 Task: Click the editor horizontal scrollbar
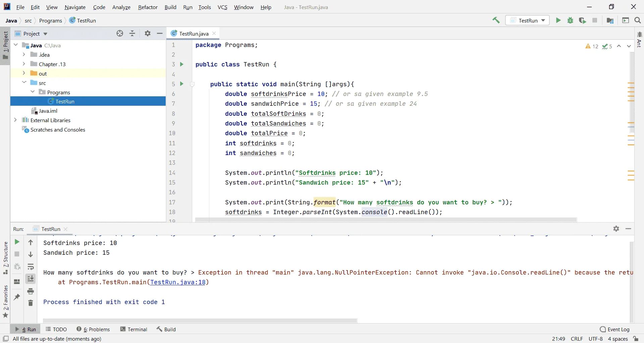[386, 219]
